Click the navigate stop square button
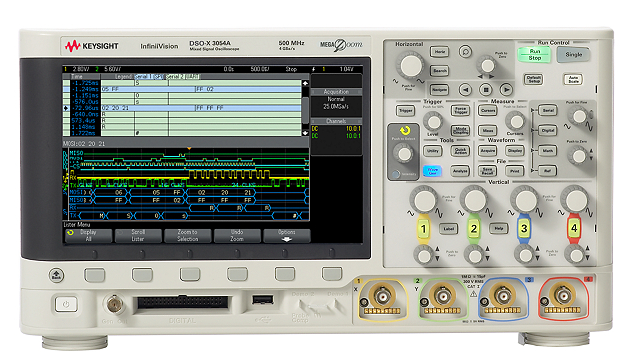 click(486, 89)
